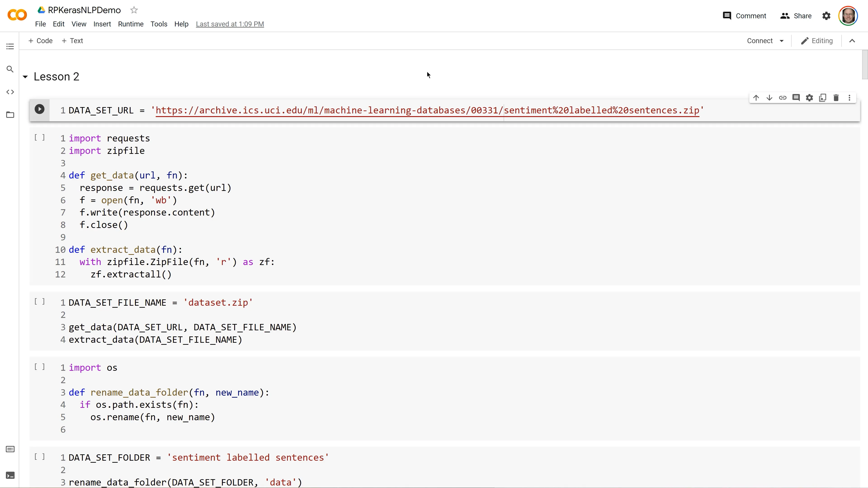The width and height of the screenshot is (868, 488).
Task: Copy link to cell icon
Action: pyautogui.click(x=783, y=98)
